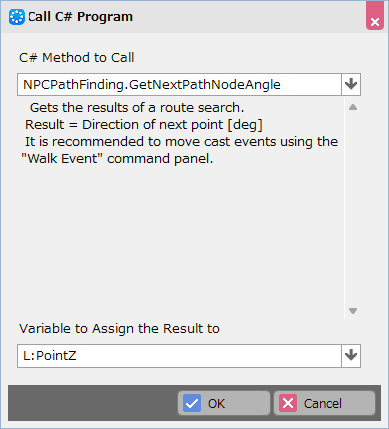The image size is (389, 429).
Task: Click the blue checkmark icon on OK
Action: click(192, 403)
